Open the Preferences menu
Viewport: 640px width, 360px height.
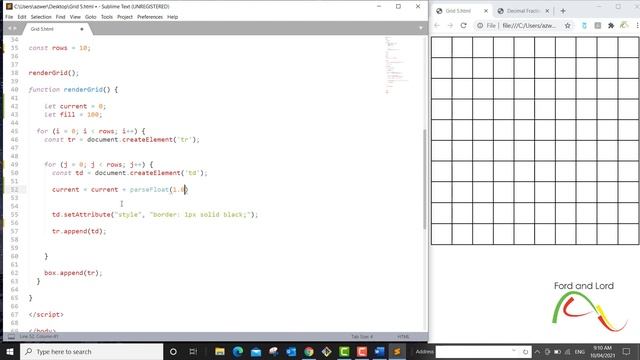(x=150, y=17)
